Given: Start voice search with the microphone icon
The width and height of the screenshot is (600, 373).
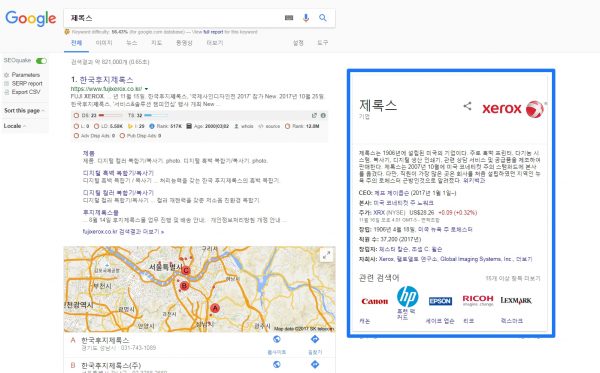Looking at the screenshot, I should pos(306,18).
